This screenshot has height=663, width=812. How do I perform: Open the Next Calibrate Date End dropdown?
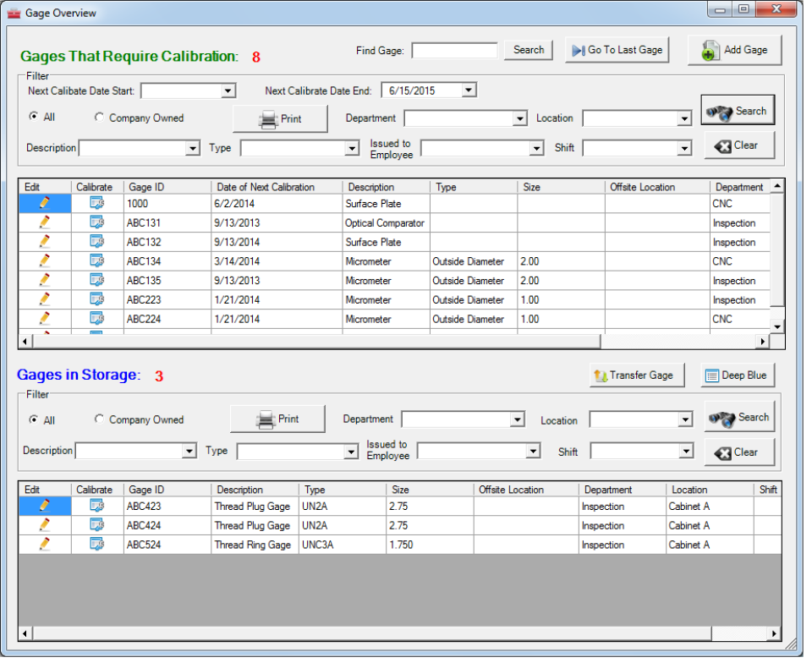point(469,90)
